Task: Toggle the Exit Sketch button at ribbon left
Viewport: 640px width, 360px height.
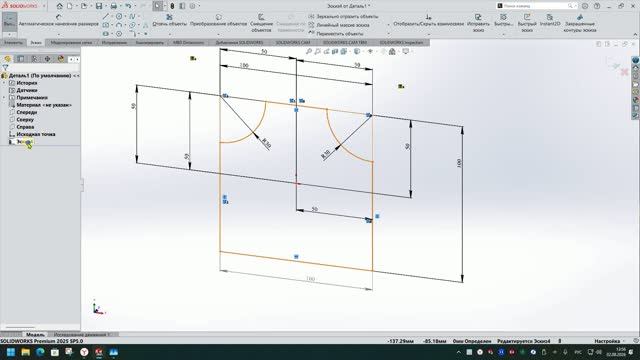Action: (9, 21)
